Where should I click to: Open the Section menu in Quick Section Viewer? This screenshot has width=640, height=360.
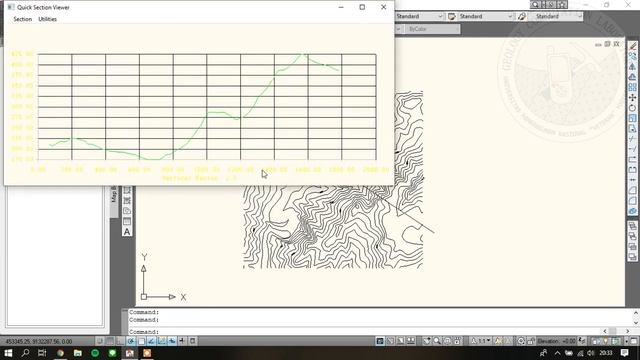[x=22, y=19]
